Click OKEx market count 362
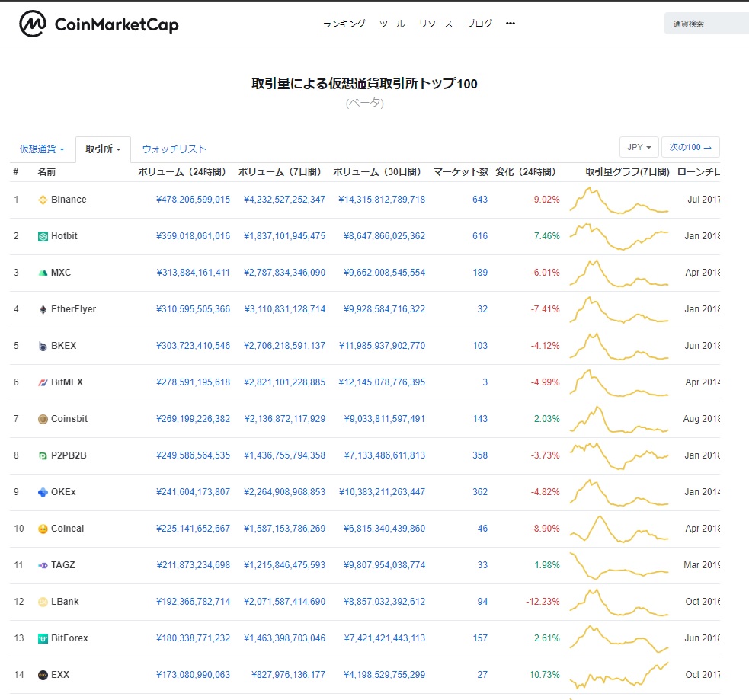 (480, 492)
